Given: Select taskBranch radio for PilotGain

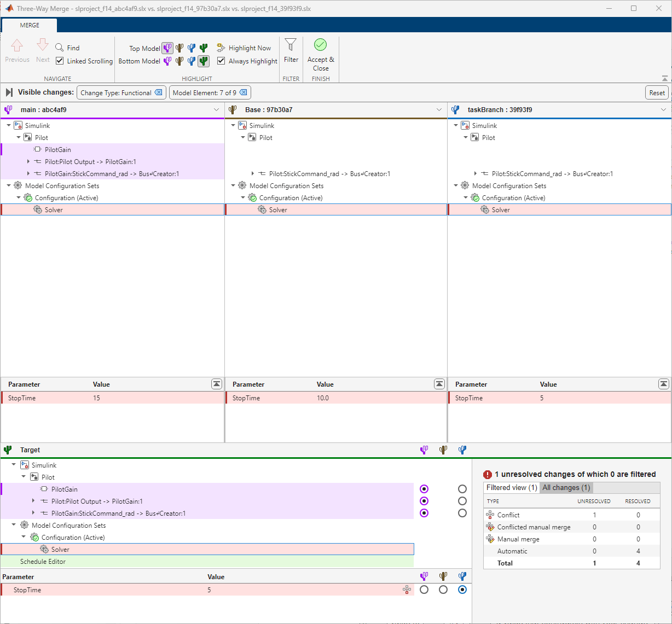Looking at the screenshot, I should tap(462, 489).
